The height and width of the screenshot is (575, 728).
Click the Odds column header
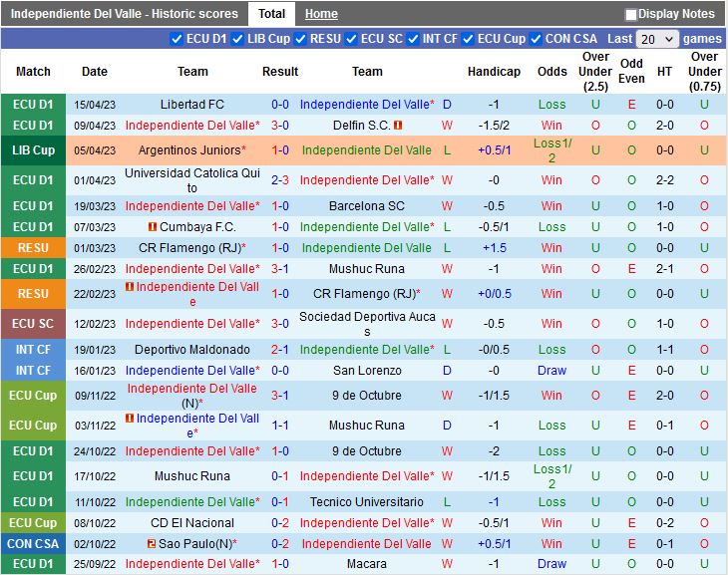pyautogui.click(x=552, y=72)
